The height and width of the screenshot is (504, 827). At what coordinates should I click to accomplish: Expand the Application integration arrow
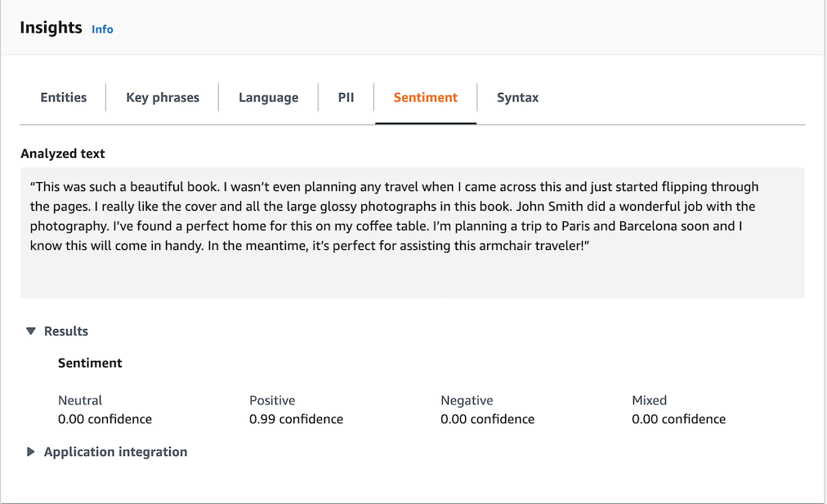pyautogui.click(x=31, y=452)
